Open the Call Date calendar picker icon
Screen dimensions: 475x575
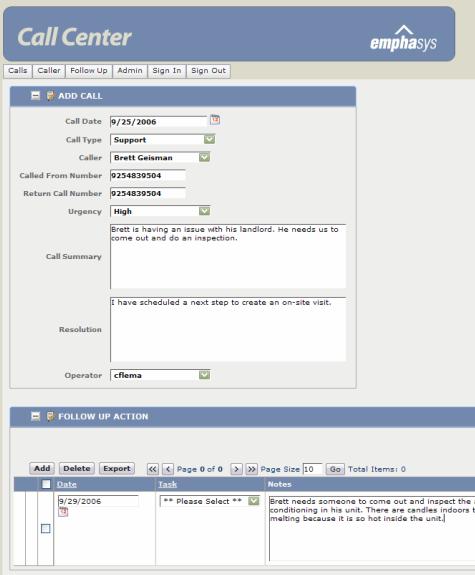pos(215,120)
